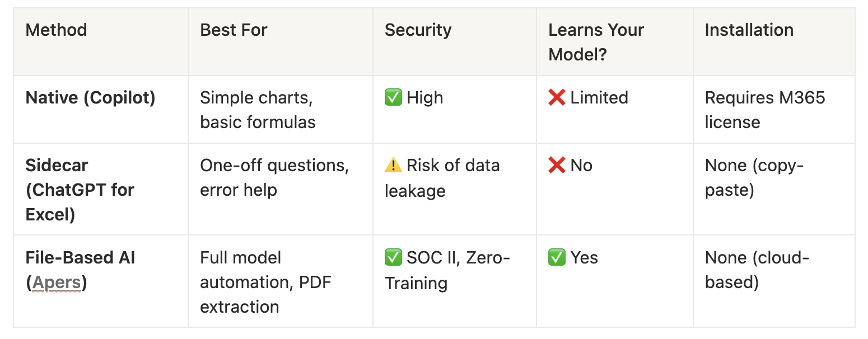Click the Requires M365 license cell

click(764, 110)
